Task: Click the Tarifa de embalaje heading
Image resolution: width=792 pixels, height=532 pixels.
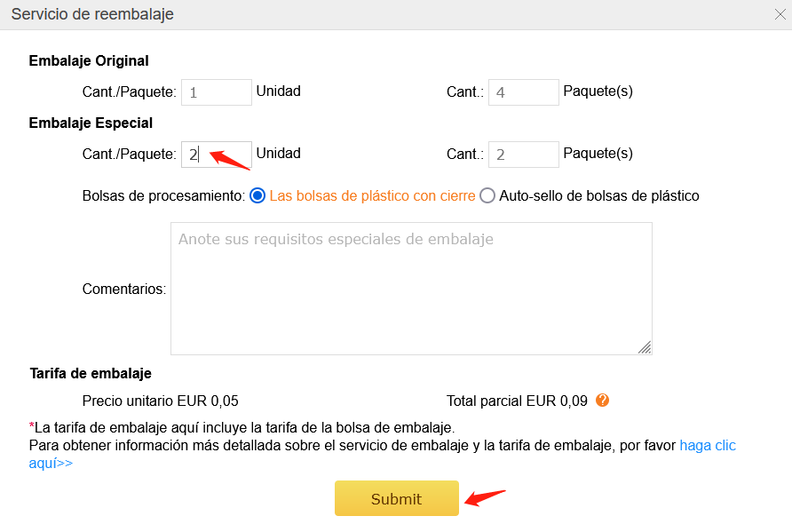Action: (91, 373)
